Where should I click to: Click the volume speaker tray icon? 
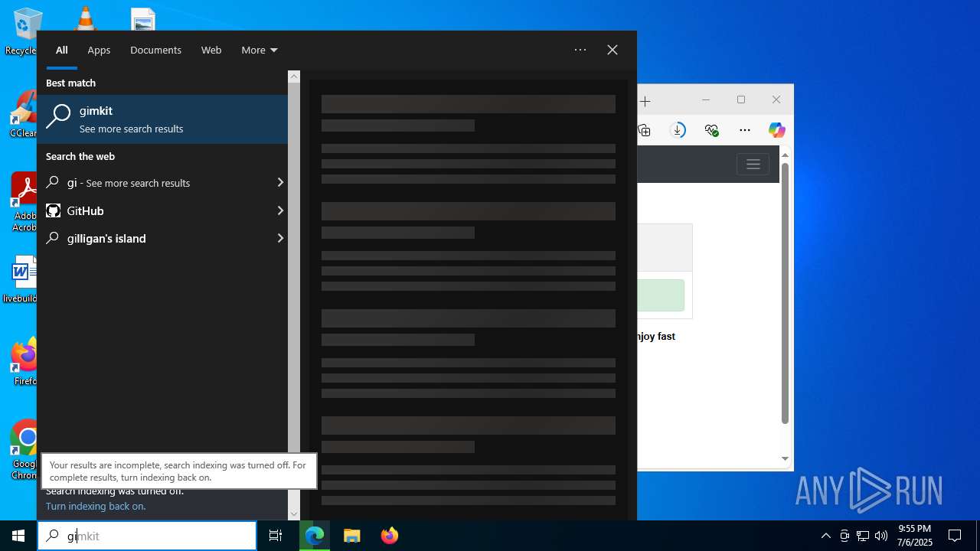click(881, 536)
